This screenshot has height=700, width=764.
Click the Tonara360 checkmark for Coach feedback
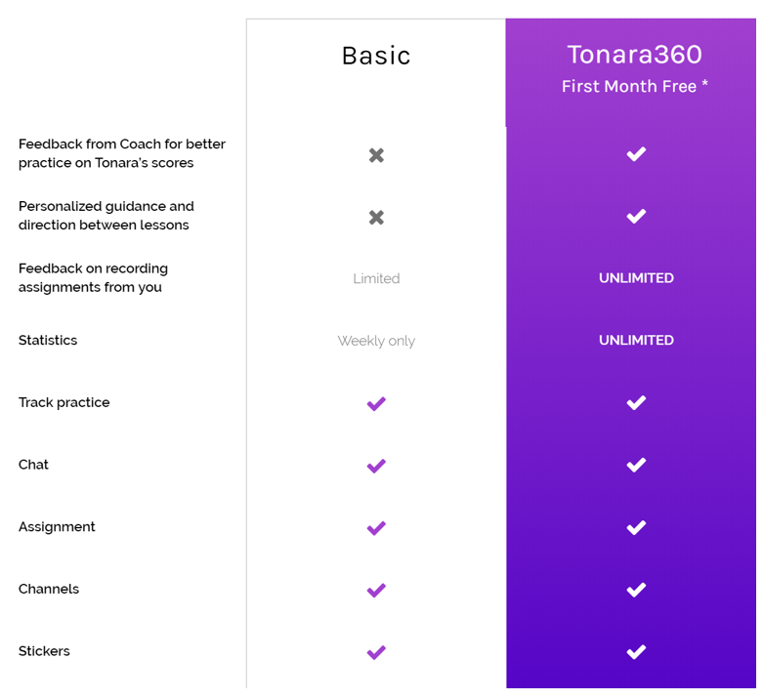[x=636, y=154]
